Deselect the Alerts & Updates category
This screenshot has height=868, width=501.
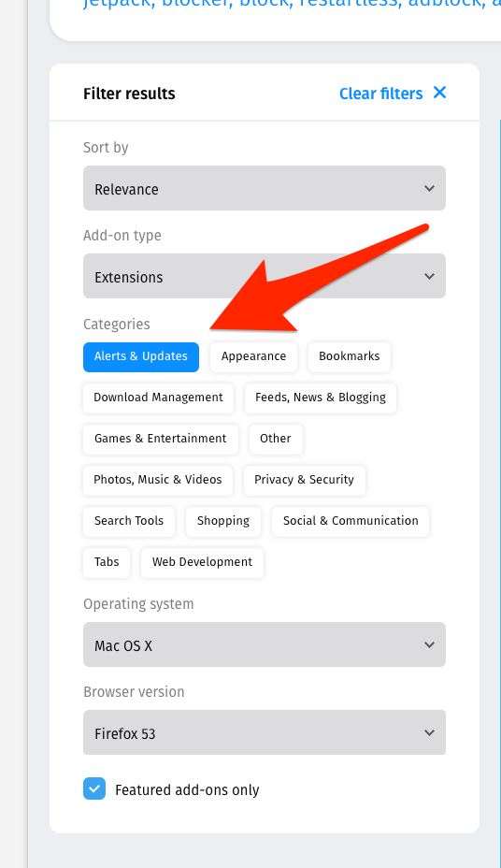[141, 357]
